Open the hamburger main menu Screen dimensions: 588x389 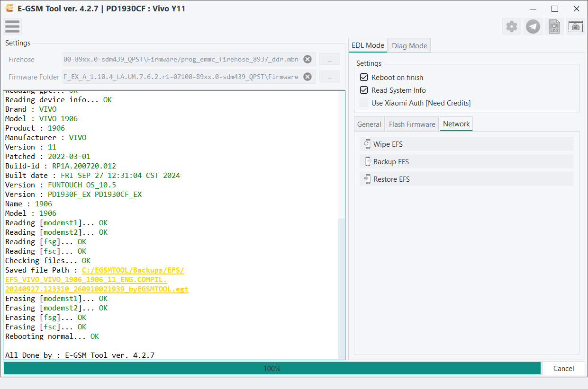[12, 27]
